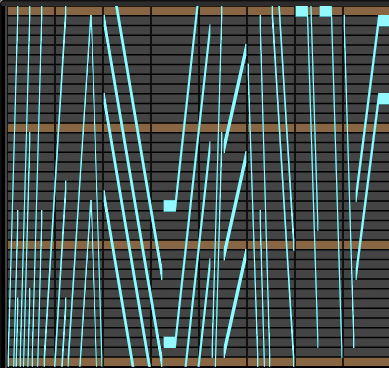389x368 pixels.
Task: Click the second brown row from the top
Action: pos(198,128)
